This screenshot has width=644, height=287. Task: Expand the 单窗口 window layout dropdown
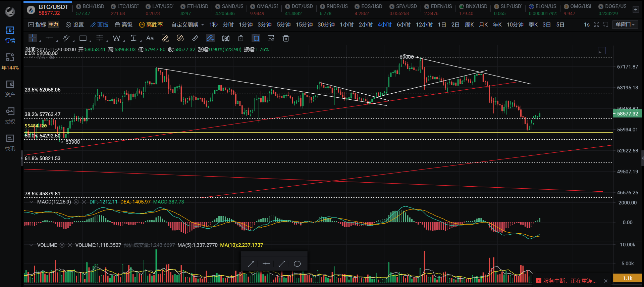tap(625, 25)
